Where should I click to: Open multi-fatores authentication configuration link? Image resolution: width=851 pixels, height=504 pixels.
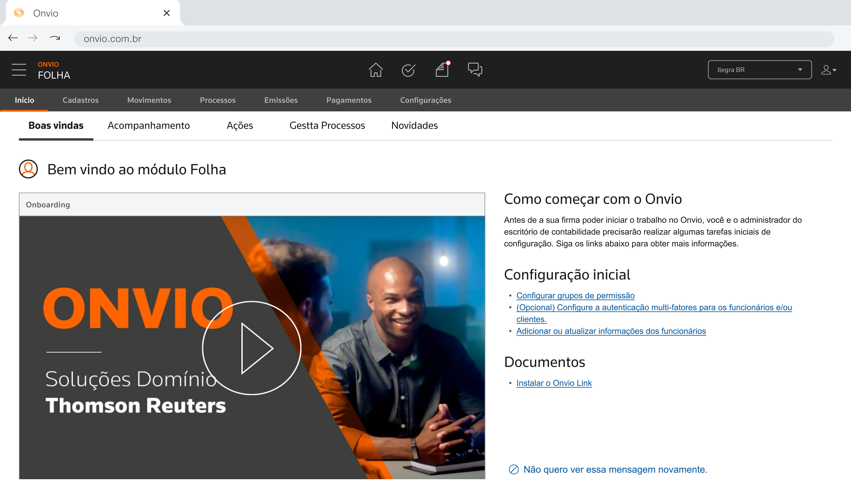[x=654, y=313]
